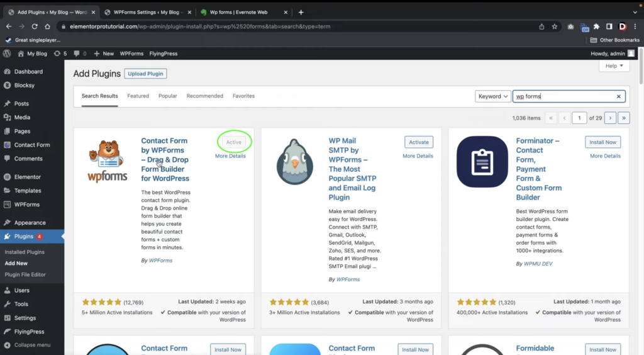
Task: Switch to Featured plugins tab
Action: pos(138,96)
